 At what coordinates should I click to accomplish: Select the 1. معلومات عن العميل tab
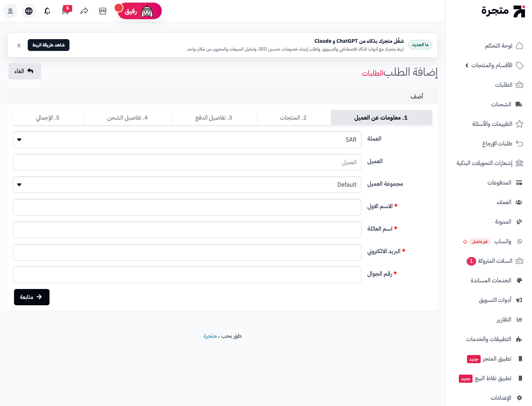coord(381,118)
